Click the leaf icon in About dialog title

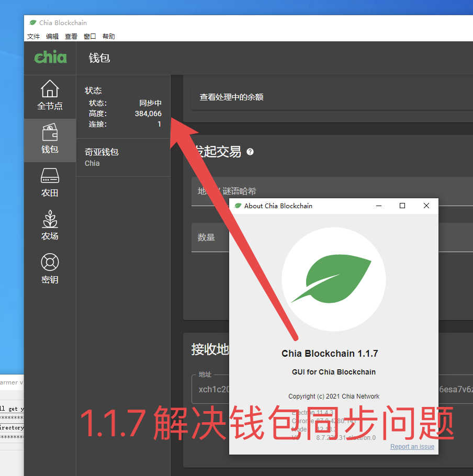tap(238, 206)
